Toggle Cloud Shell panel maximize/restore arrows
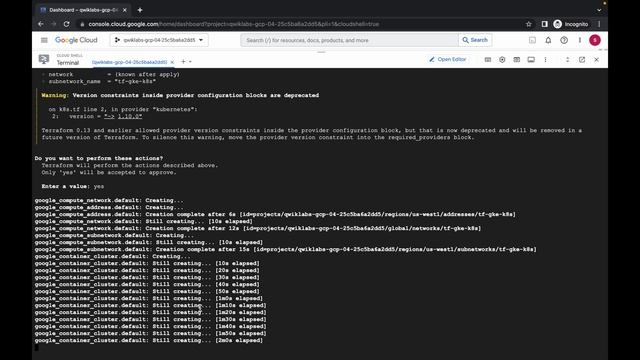 pos(567,60)
